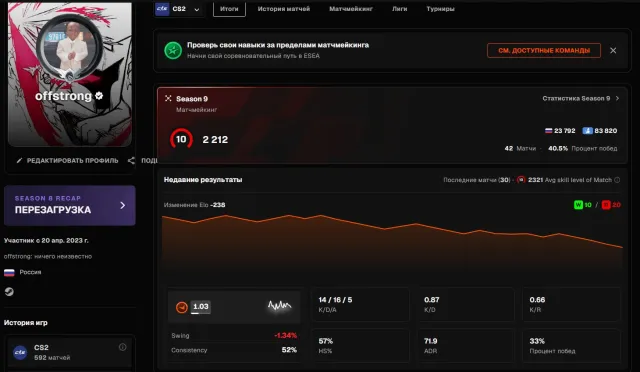
Task: Click the Swing -1.34% value
Action: coord(285,336)
